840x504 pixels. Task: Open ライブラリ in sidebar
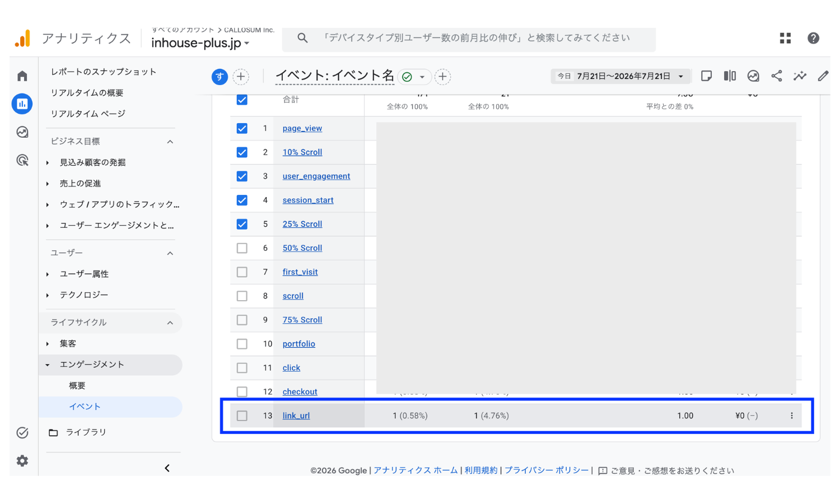click(x=86, y=432)
